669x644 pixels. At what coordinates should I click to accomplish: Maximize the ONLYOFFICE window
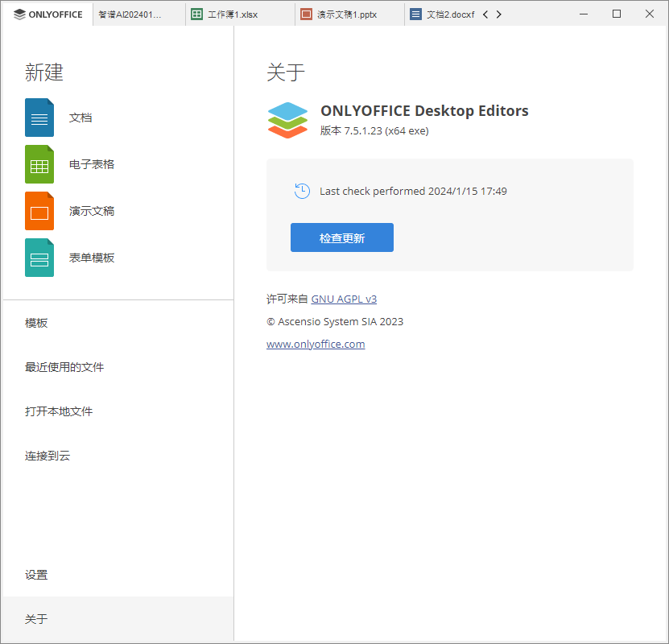(x=617, y=14)
